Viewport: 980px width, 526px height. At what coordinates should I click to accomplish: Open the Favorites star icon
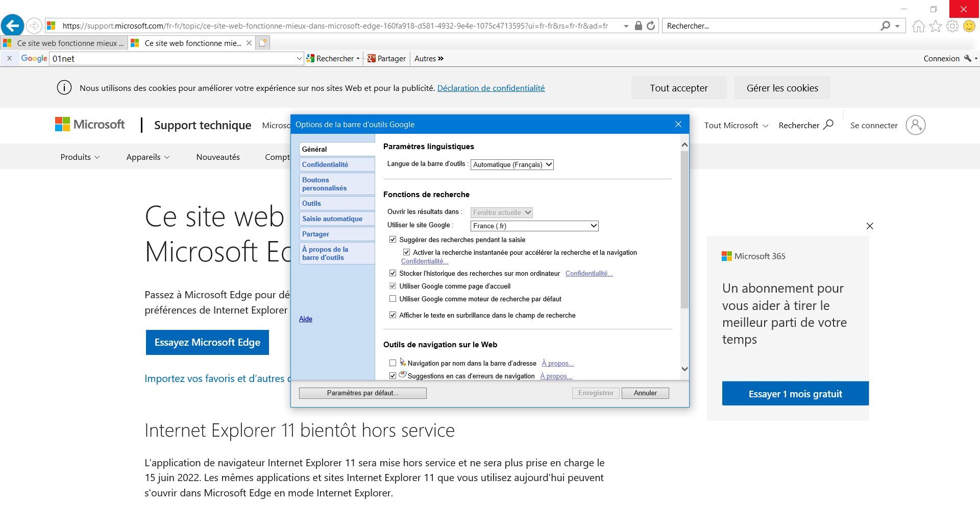936,26
